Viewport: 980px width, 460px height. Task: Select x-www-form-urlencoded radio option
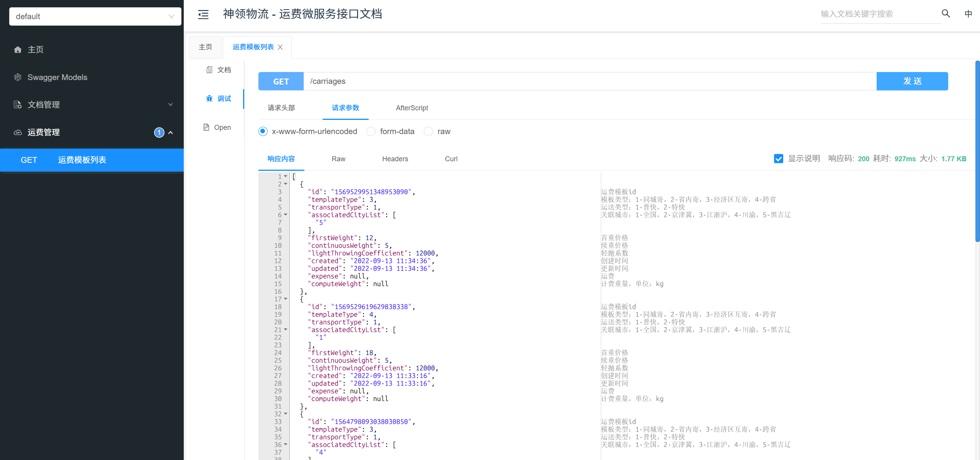[x=263, y=131]
